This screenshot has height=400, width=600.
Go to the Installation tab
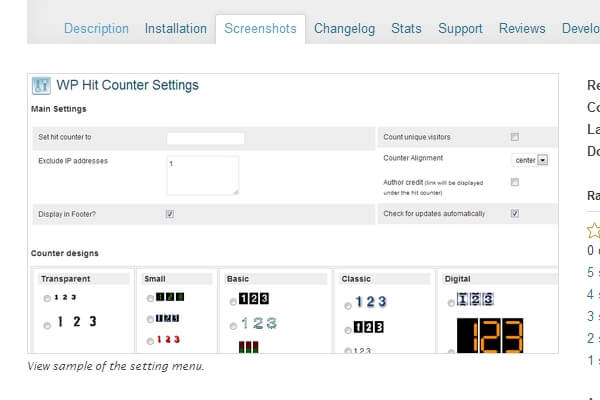click(176, 28)
